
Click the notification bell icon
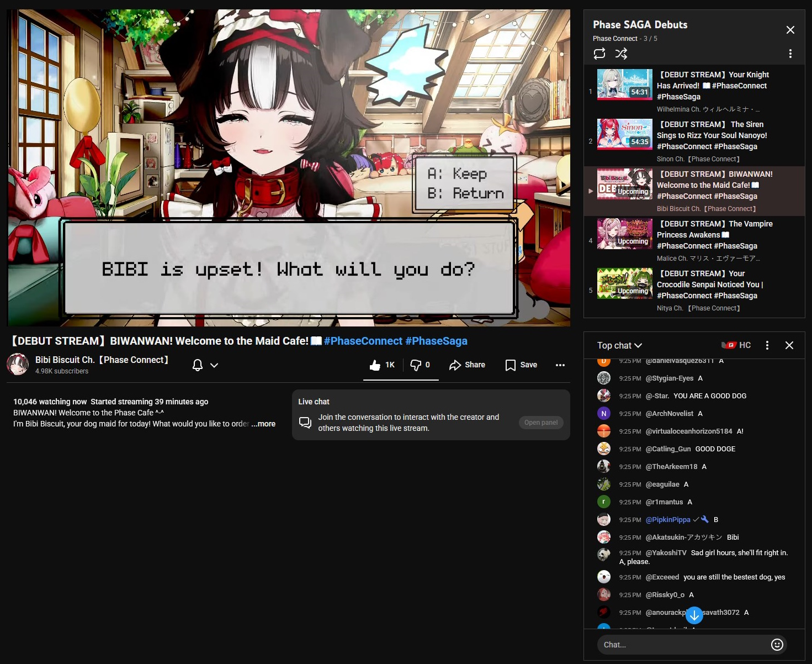point(198,365)
